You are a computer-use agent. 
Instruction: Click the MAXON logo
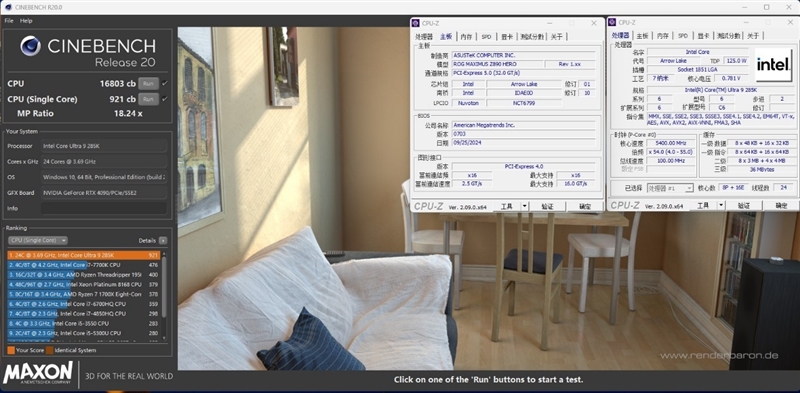click(38, 373)
